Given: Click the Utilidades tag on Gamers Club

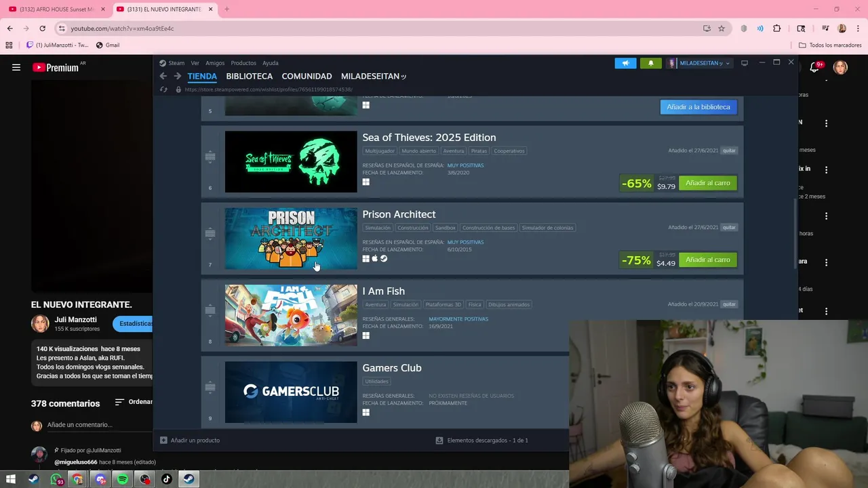Looking at the screenshot, I should click(x=377, y=382).
